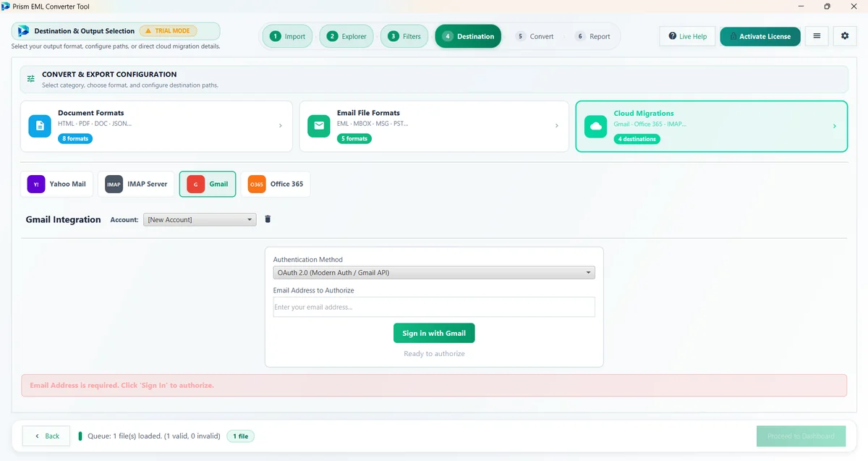This screenshot has height=461, width=868.
Task: Expand the Cloud Migrations chevron
Action: tap(834, 126)
